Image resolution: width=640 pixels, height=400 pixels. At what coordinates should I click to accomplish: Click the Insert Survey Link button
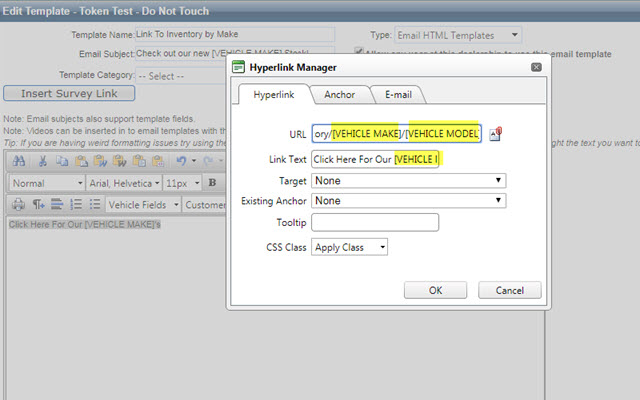(x=69, y=93)
